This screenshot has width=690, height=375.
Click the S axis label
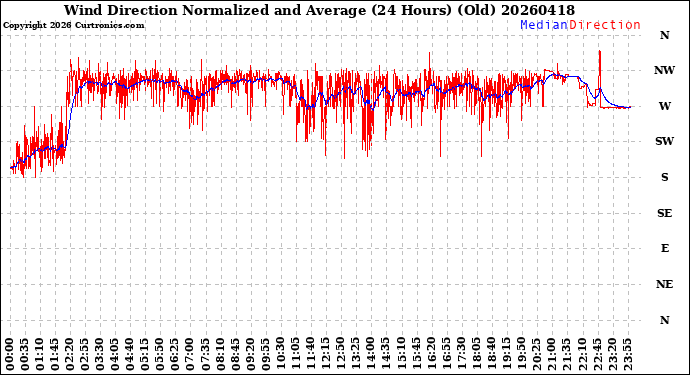tap(664, 177)
